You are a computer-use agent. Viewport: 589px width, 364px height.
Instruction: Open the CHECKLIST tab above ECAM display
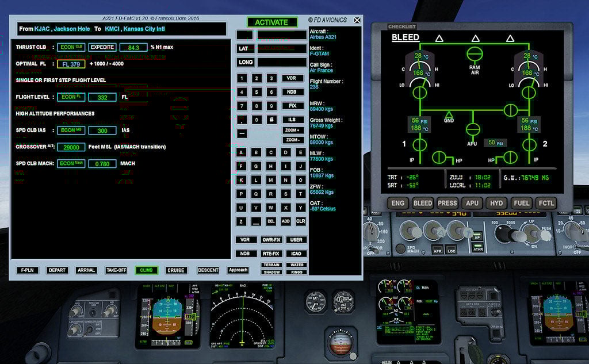pos(402,26)
